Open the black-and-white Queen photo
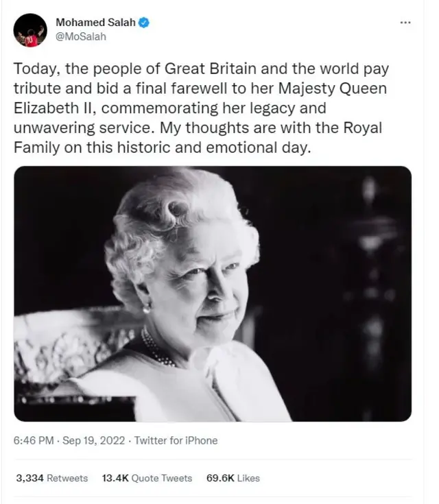Image resolution: width=439 pixels, height=504 pixels. [213, 293]
